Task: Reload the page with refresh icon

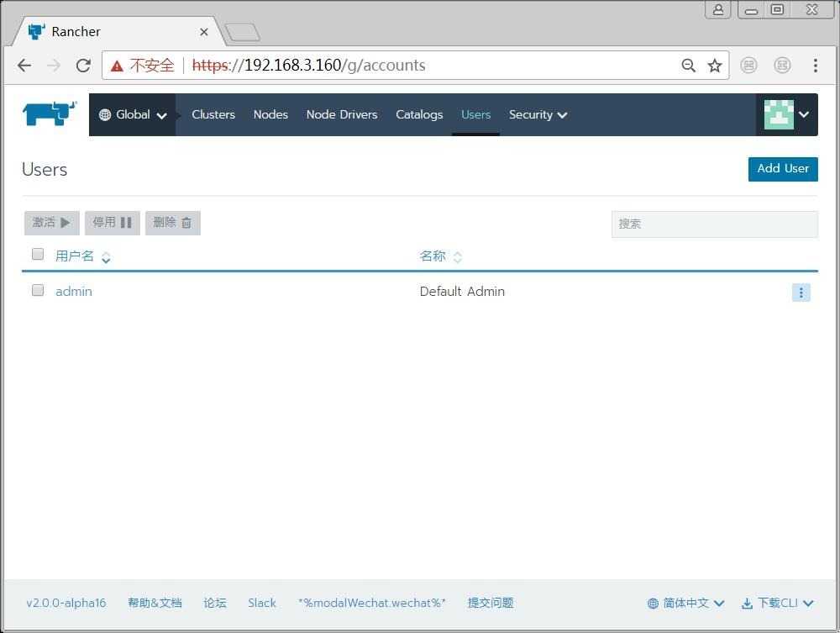Action: (83, 66)
